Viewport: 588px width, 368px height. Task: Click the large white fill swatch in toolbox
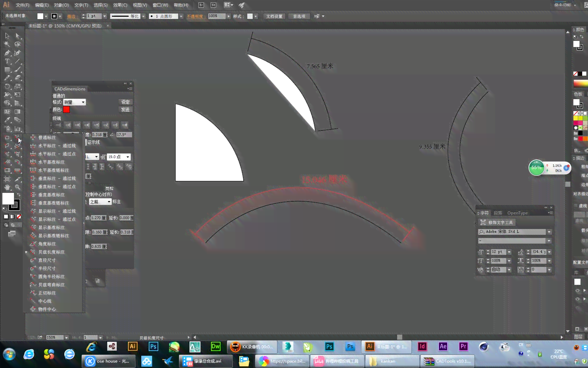click(8, 199)
